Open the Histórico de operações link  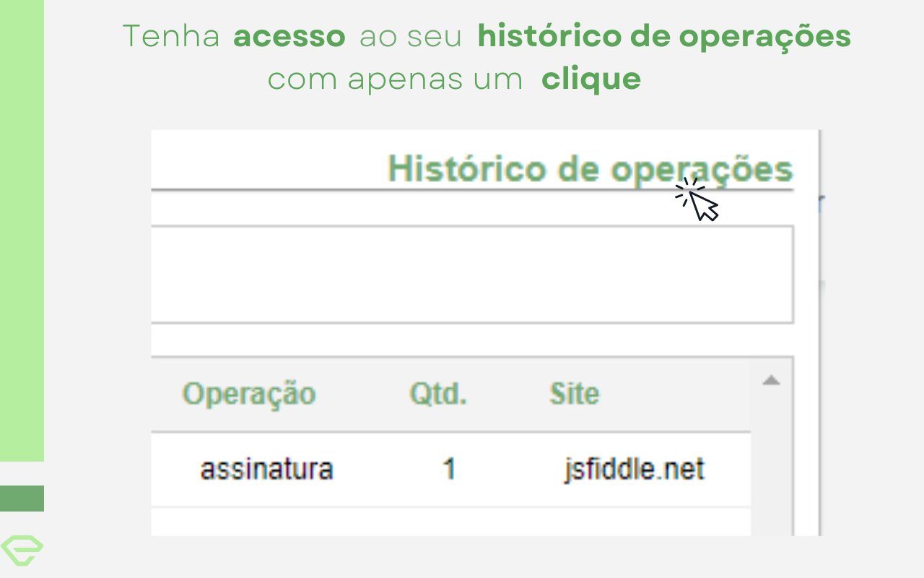[x=590, y=170]
